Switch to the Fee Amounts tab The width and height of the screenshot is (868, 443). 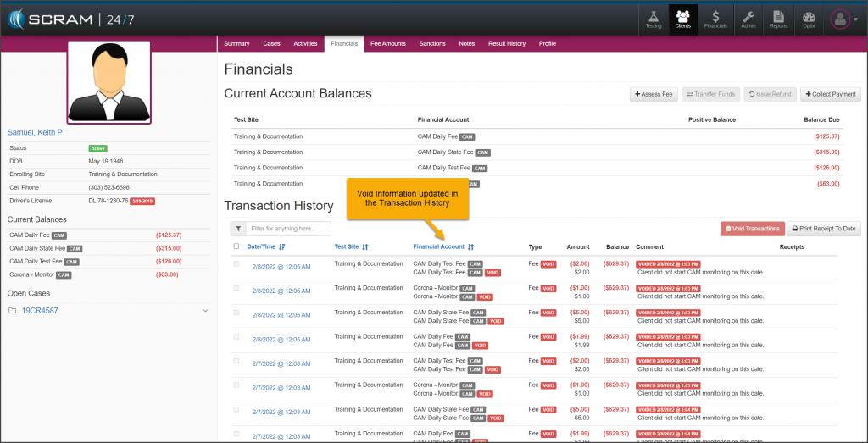tap(388, 43)
